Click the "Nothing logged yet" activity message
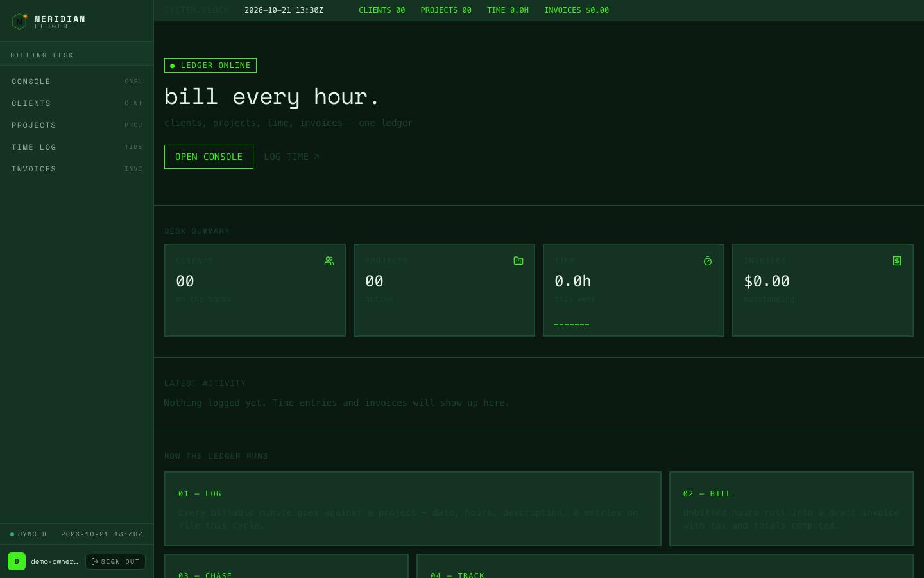This screenshot has height=578, width=924. [337, 403]
